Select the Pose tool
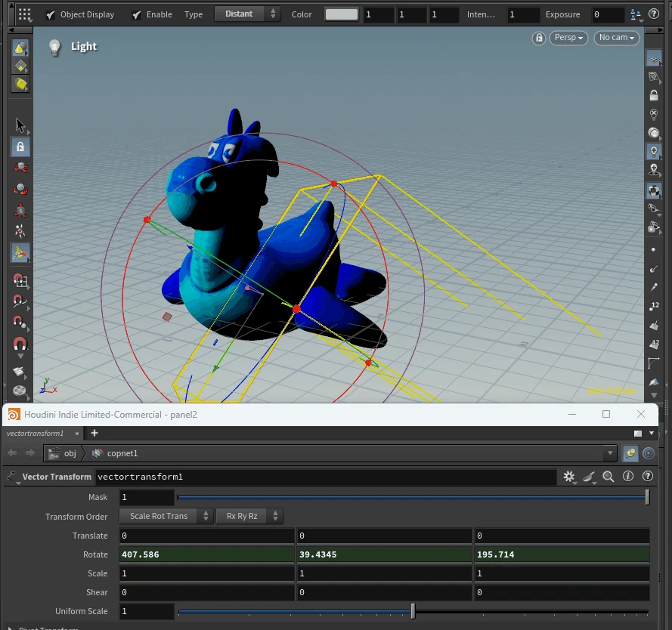672x630 pixels. click(20, 231)
